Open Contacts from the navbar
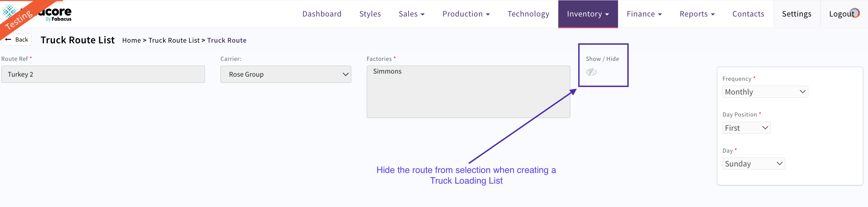 click(748, 14)
